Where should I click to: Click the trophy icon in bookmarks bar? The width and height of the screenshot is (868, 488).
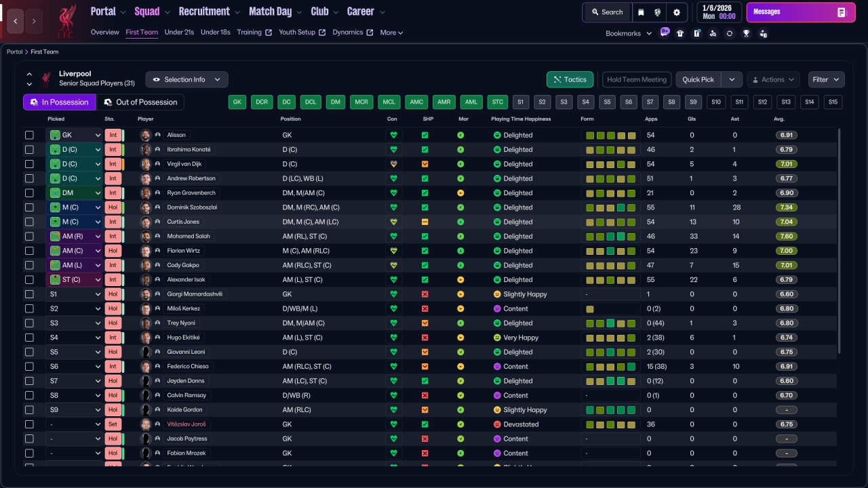click(746, 33)
